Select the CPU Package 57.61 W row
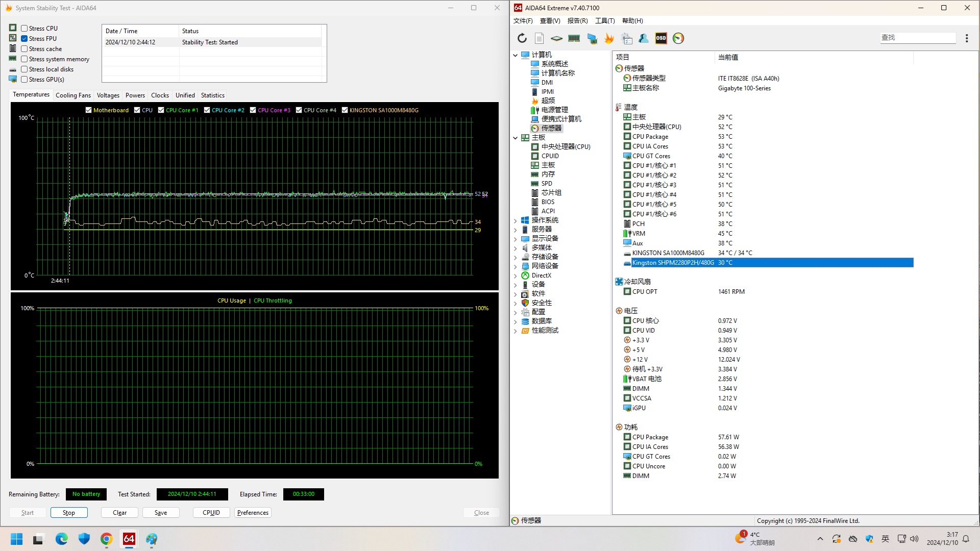The width and height of the screenshot is (980, 551). 768,437
